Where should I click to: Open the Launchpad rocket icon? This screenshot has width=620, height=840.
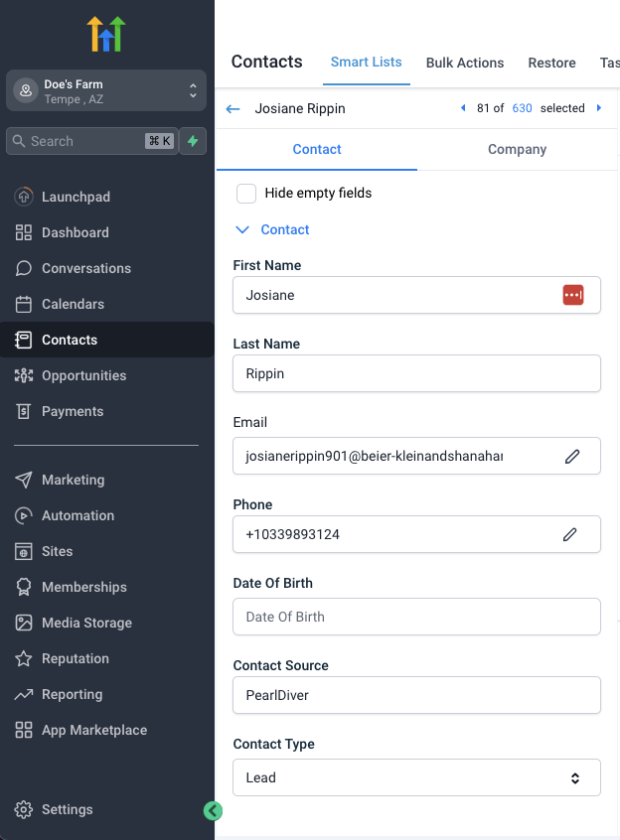click(24, 197)
